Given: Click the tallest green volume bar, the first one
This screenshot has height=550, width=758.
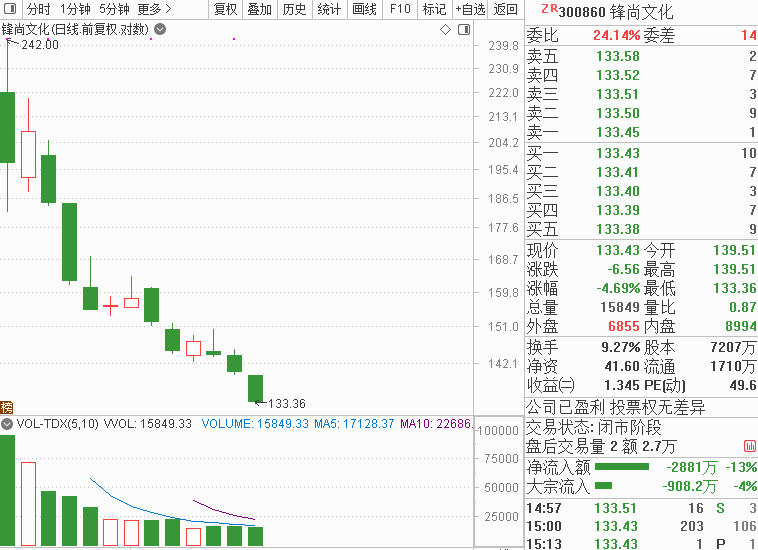Looking at the screenshot, I should 7,491.
